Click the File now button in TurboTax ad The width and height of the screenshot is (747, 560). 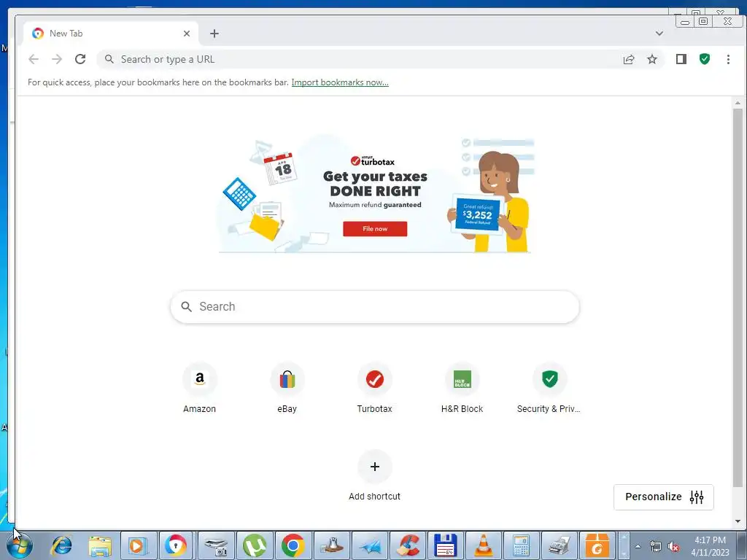375,228
